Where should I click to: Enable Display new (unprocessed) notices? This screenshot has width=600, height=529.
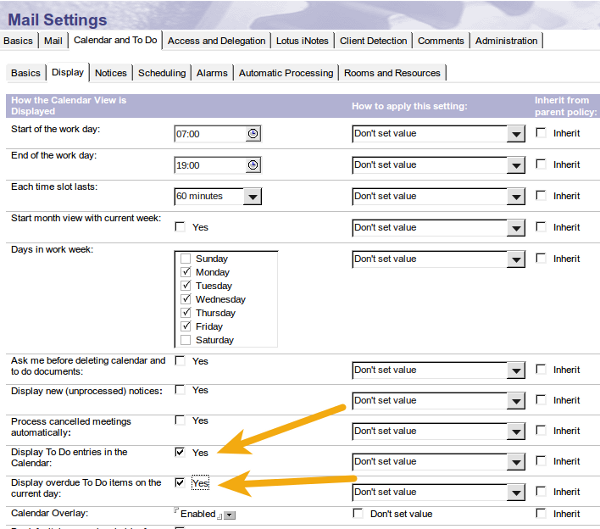(180, 390)
